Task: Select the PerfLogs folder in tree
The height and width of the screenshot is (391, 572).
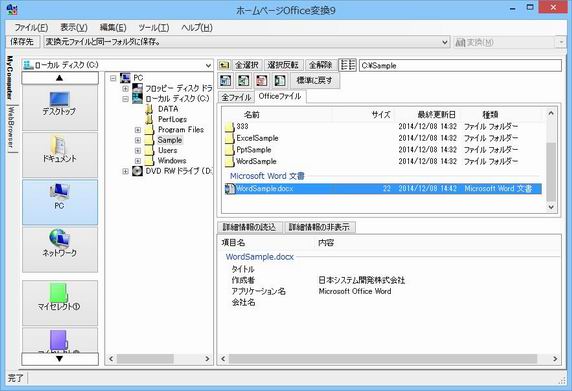Action: [x=172, y=119]
